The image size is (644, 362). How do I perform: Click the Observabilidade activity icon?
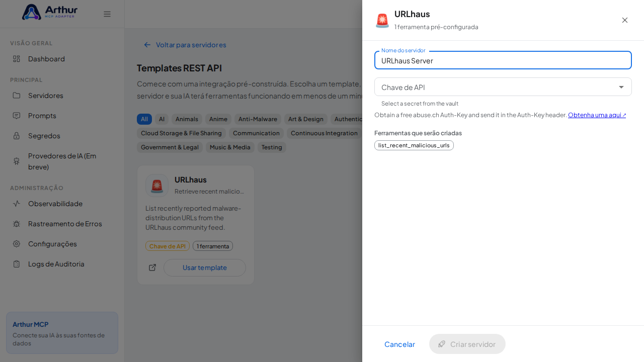coord(17,204)
